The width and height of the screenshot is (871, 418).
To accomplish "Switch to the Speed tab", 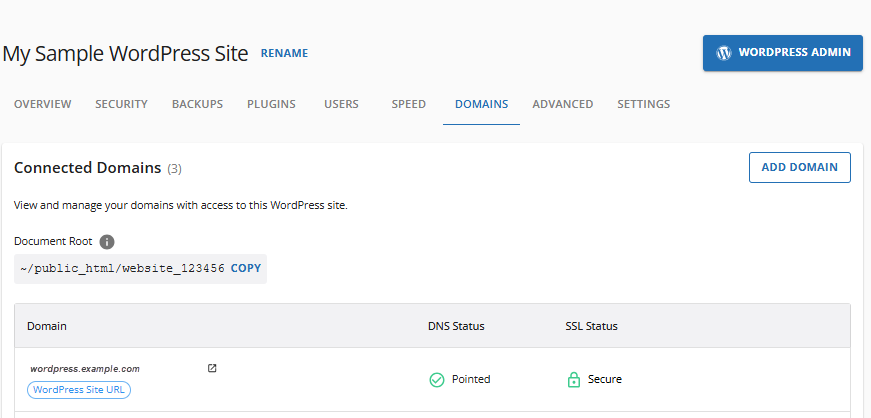I will [408, 104].
